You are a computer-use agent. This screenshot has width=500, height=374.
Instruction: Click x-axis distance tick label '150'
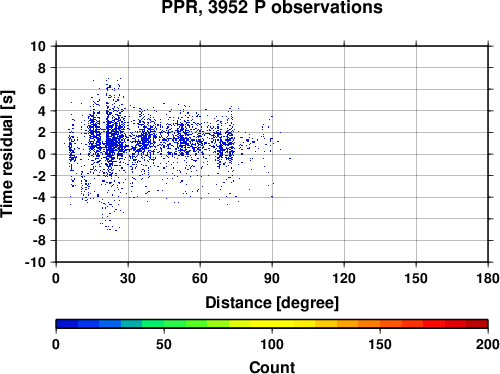pyautogui.click(x=416, y=278)
